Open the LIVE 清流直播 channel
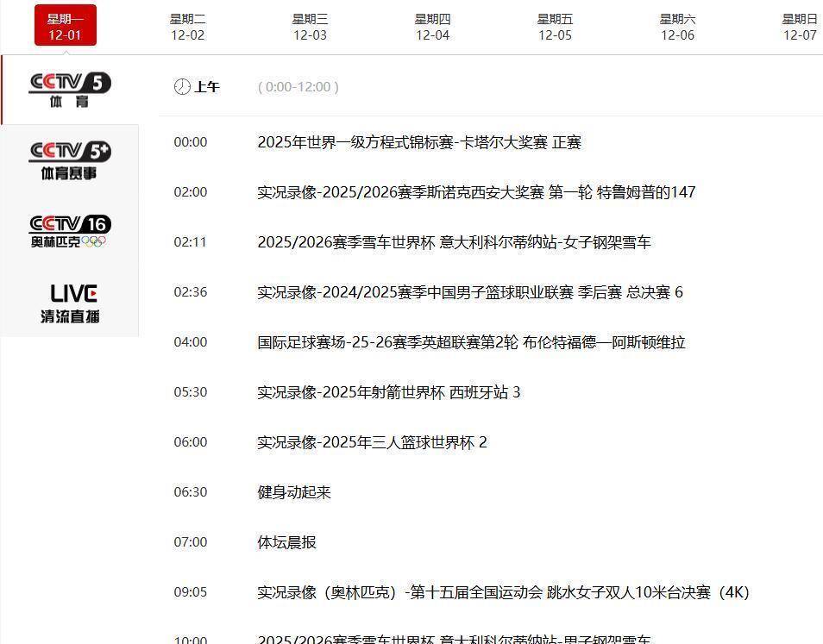The width and height of the screenshot is (823, 644). pos(70,303)
